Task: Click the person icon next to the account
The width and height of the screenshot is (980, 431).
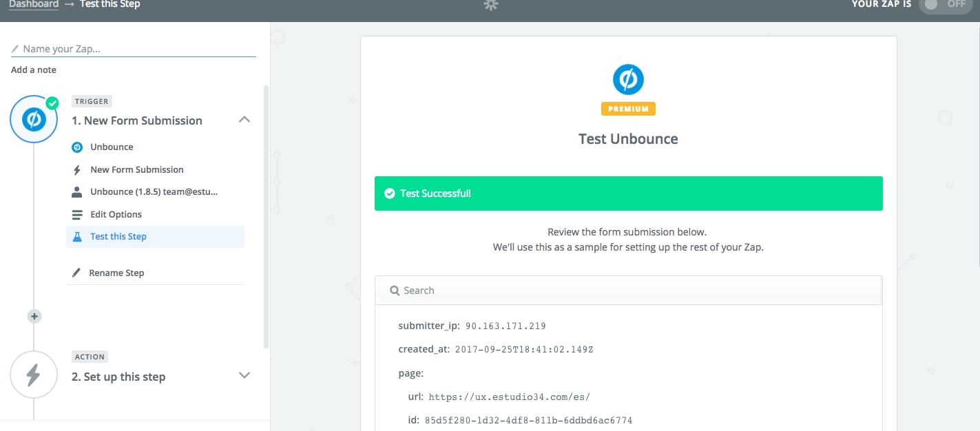Action: (x=77, y=192)
